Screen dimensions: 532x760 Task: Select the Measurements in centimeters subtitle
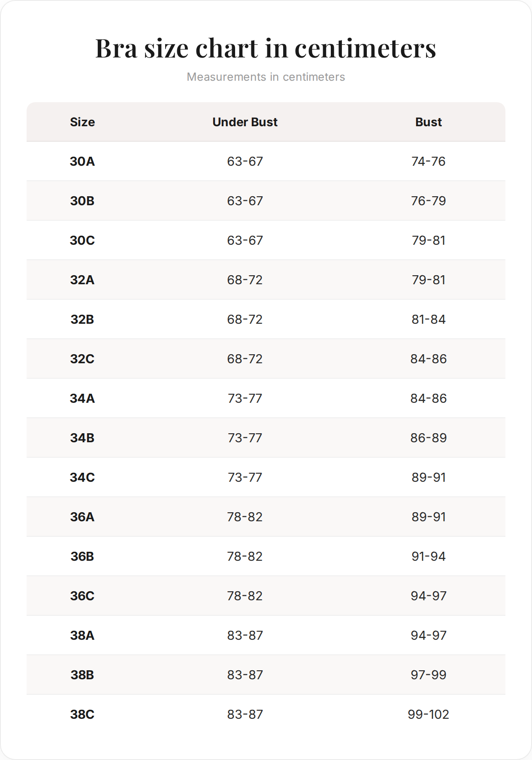click(x=266, y=77)
